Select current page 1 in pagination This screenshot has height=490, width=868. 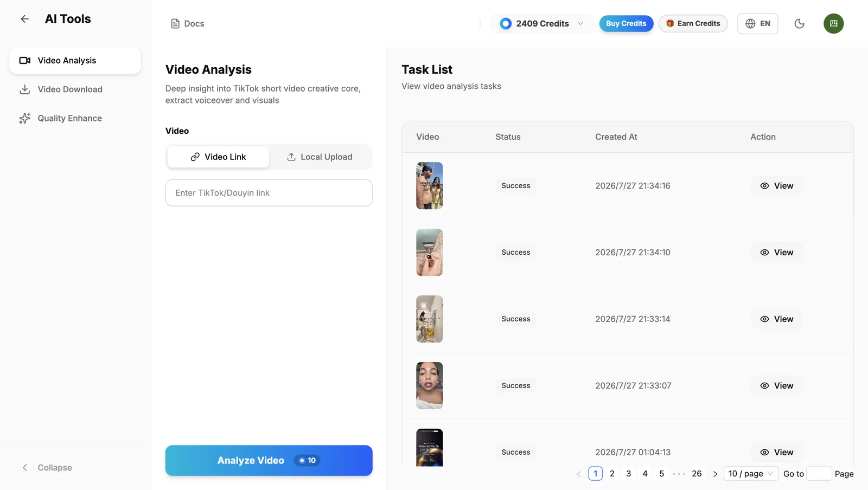(x=595, y=474)
